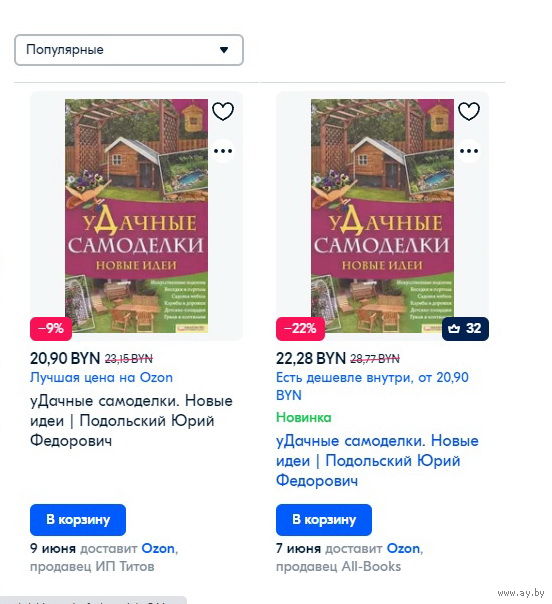Add the 20,90 BYN book to cart
Screen dimensions: 552x604
[78, 520]
